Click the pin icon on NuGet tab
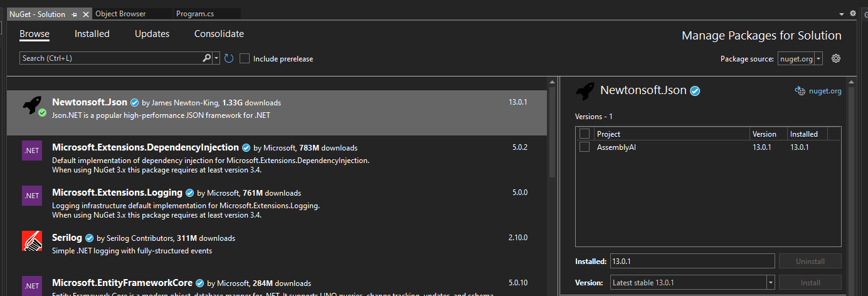 point(75,14)
